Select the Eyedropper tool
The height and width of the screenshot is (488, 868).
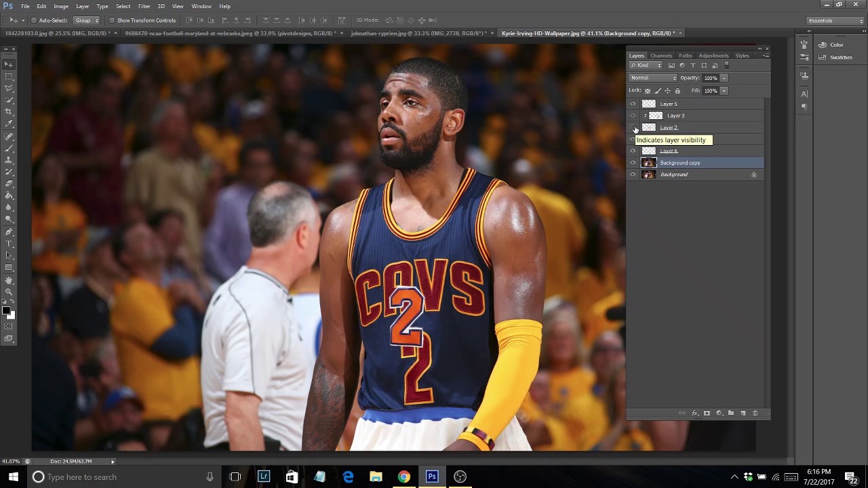pos(9,123)
